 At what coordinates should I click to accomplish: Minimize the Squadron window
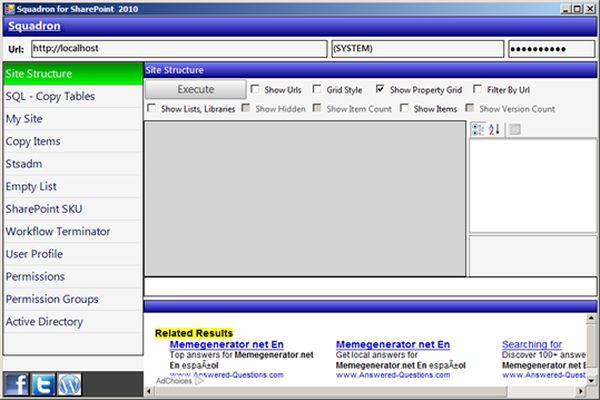point(565,9)
